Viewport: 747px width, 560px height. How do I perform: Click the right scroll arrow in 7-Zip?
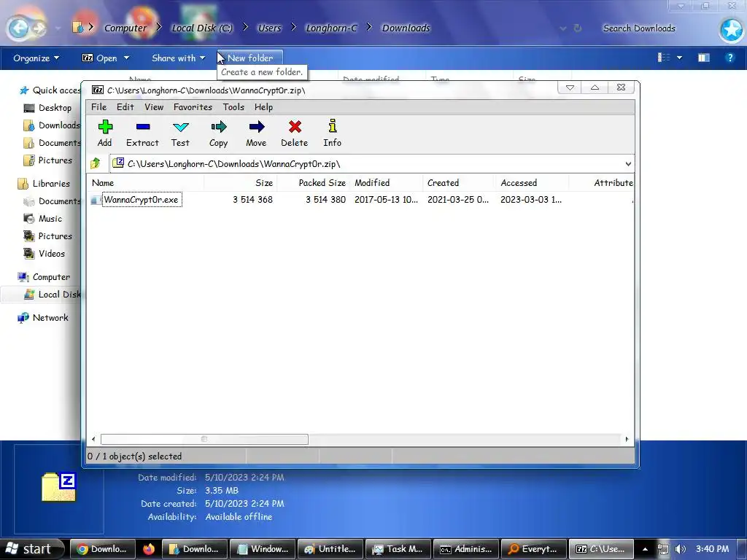(x=627, y=439)
